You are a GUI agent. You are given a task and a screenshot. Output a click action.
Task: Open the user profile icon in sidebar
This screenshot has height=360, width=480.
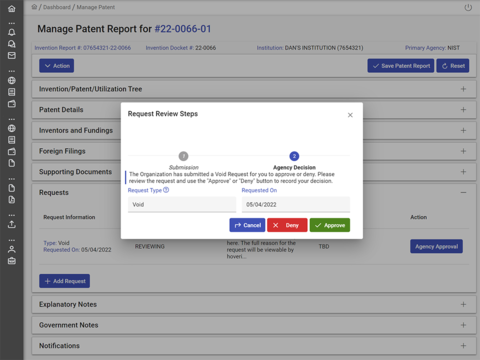[12, 249]
